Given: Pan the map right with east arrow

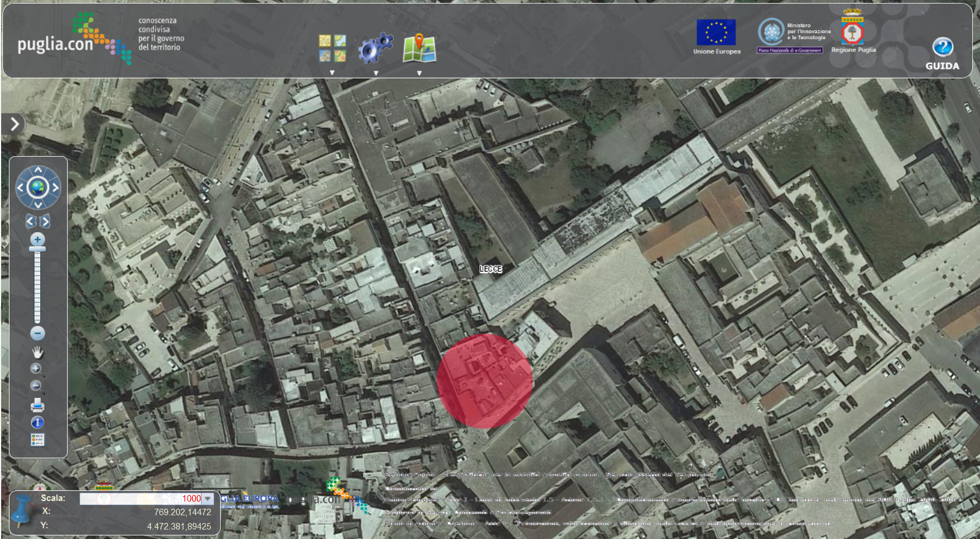Looking at the screenshot, I should tap(56, 188).
